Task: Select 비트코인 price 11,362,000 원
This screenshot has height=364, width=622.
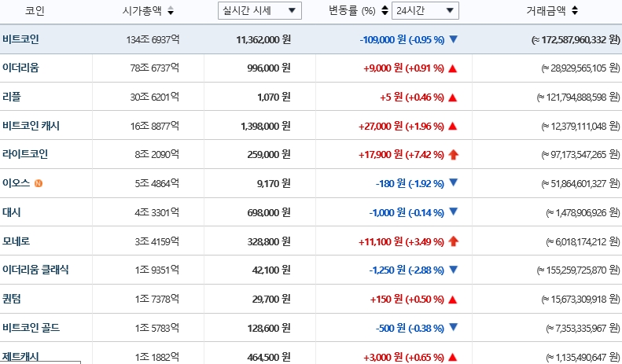Action: point(263,39)
